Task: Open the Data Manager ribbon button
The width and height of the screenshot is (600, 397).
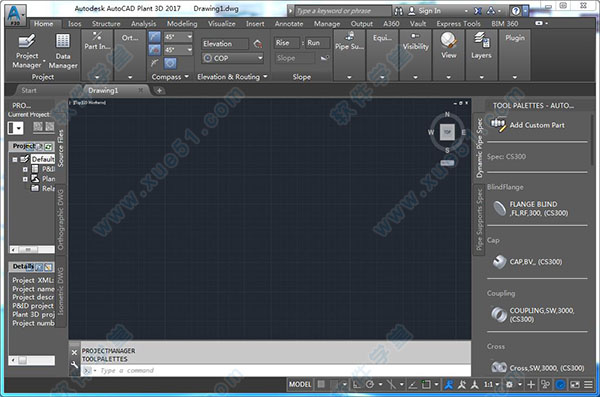Action: [63, 51]
